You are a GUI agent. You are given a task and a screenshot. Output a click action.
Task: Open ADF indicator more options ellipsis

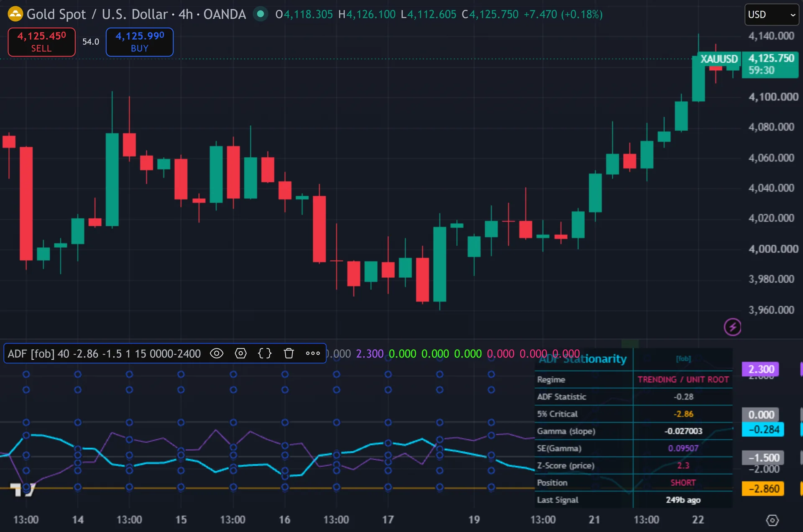tap(313, 353)
